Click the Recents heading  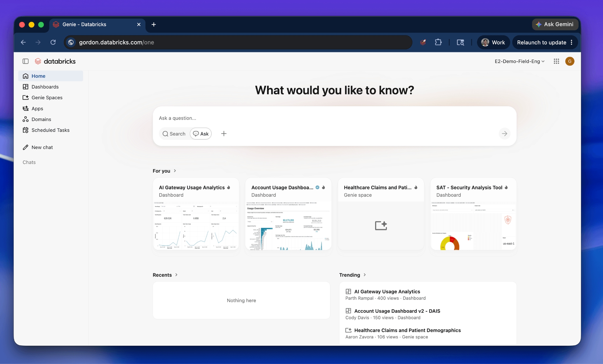coord(162,275)
